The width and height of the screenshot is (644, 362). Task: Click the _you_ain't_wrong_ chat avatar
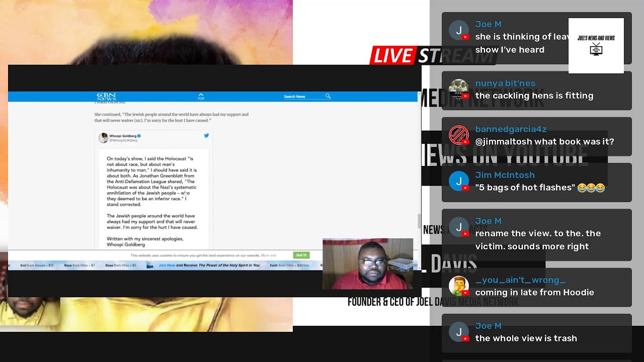tap(459, 286)
